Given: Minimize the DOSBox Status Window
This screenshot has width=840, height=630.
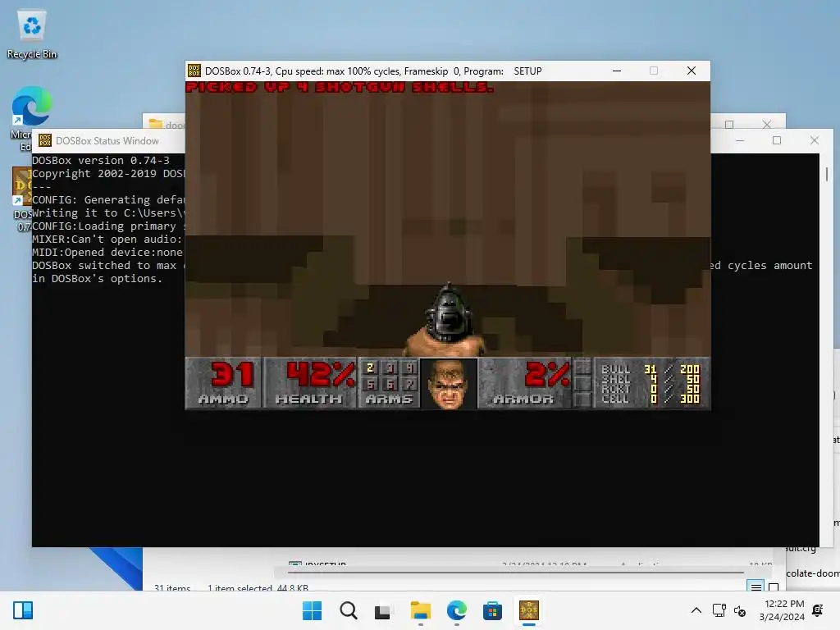Looking at the screenshot, I should pos(740,140).
